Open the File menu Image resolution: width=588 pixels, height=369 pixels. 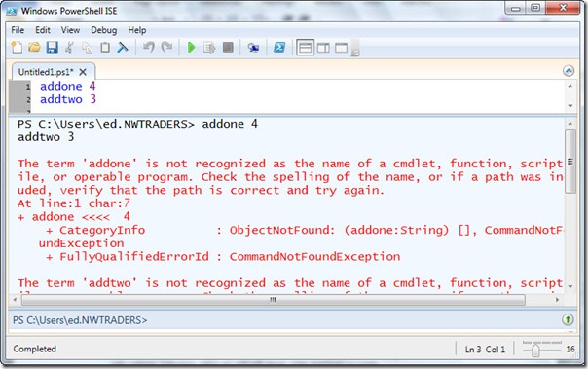18,30
